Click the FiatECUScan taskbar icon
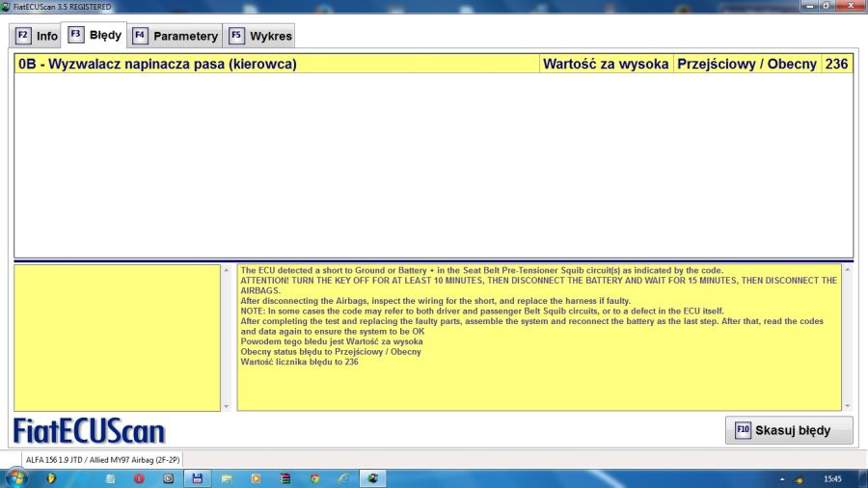 point(373,478)
